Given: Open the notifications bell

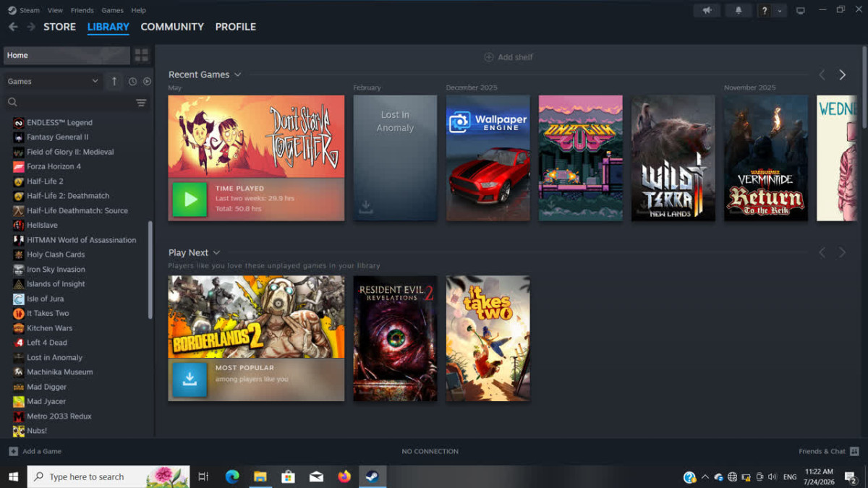Looking at the screenshot, I should [739, 10].
